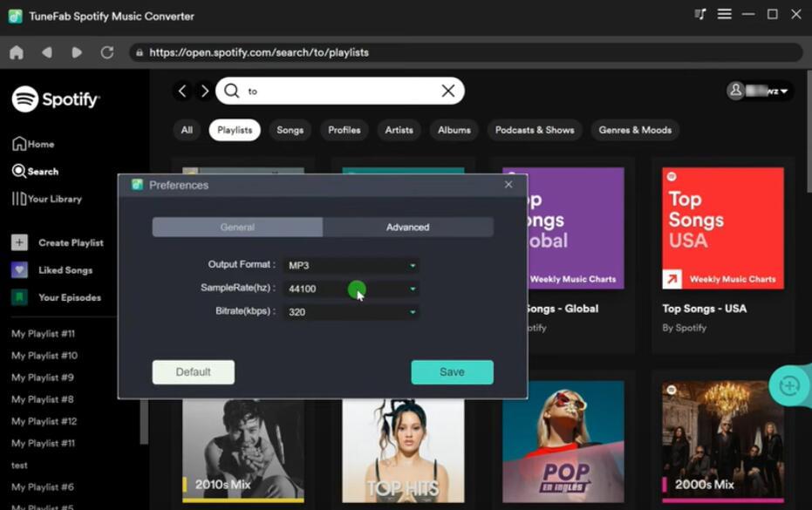The height and width of the screenshot is (510, 812).
Task: Click the address bar URL
Action: tap(259, 52)
